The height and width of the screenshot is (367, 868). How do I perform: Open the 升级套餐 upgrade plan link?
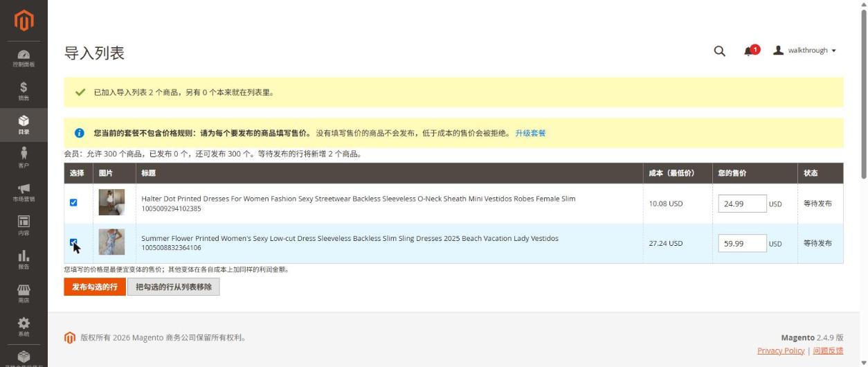530,133
